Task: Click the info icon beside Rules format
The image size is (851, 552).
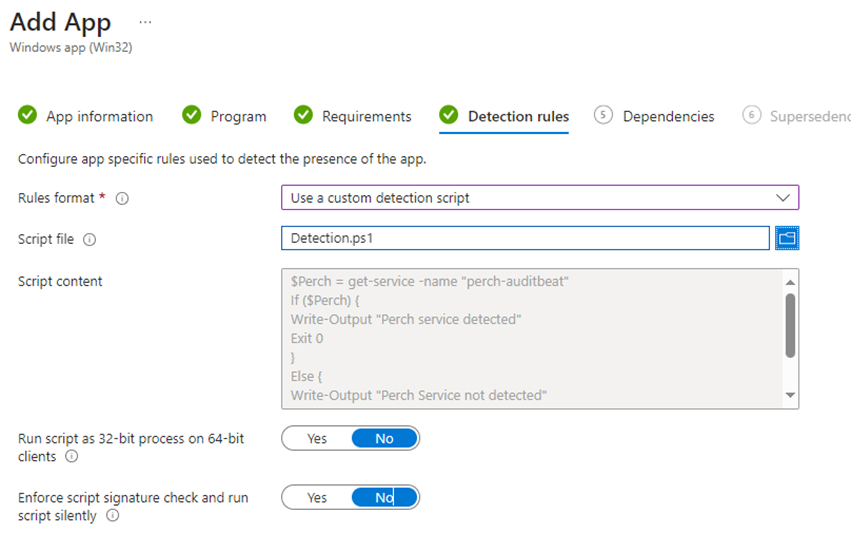Action: coord(123,199)
